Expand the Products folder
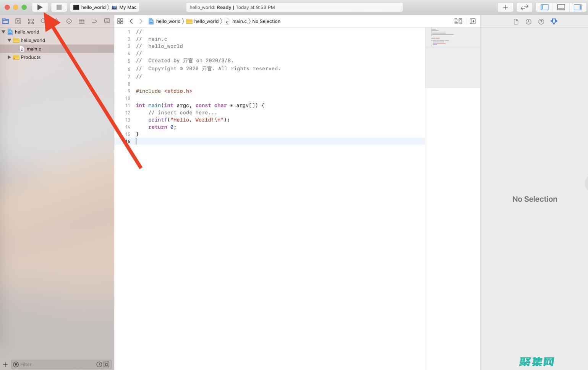 click(9, 57)
